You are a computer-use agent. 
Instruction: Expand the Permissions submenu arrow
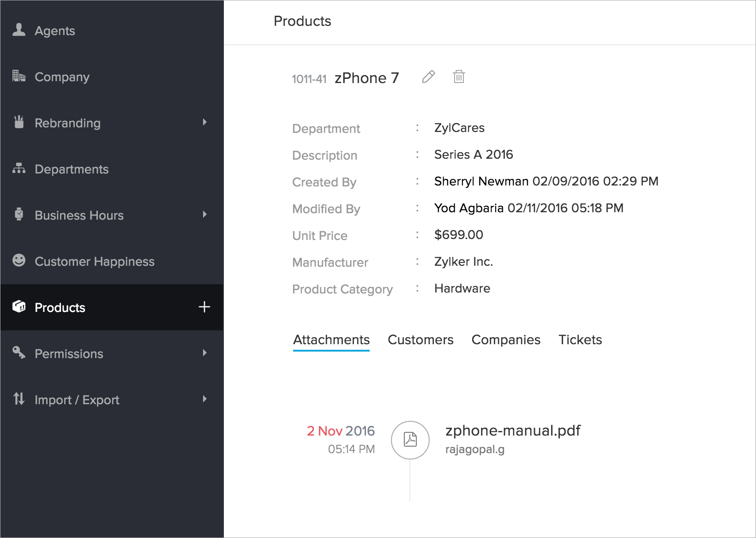pos(204,353)
